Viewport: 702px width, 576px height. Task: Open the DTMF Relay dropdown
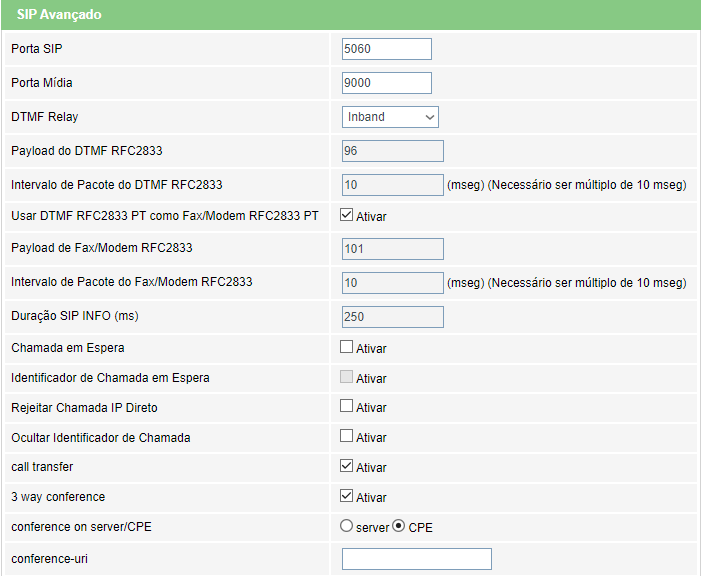coord(390,117)
